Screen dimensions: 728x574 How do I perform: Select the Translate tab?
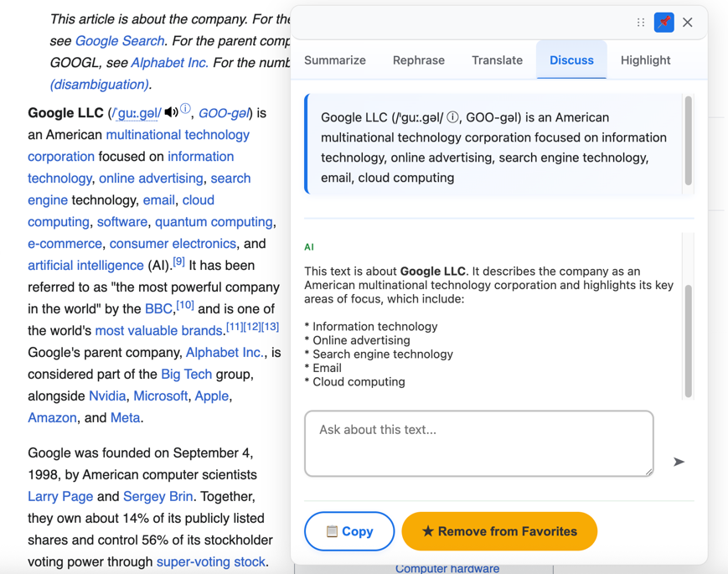[497, 60]
